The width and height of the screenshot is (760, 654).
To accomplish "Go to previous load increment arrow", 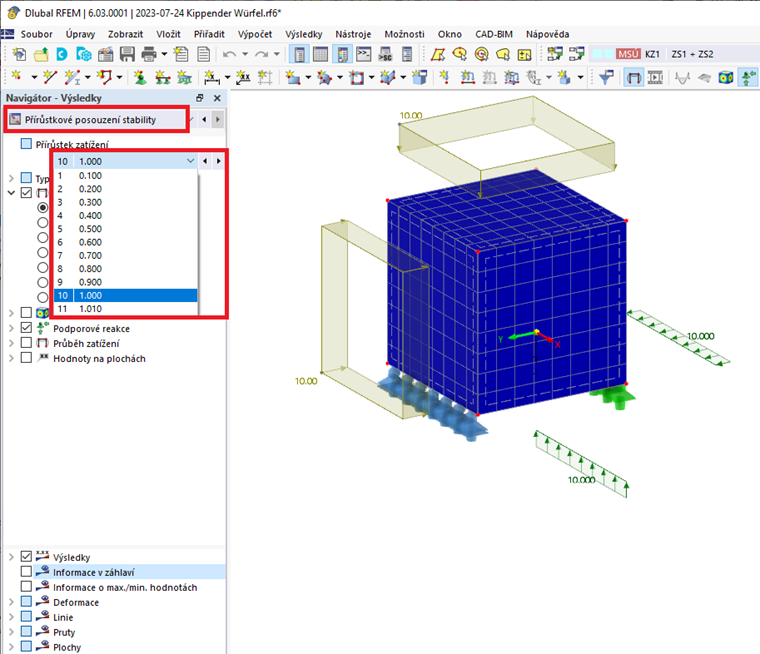I will [x=205, y=161].
